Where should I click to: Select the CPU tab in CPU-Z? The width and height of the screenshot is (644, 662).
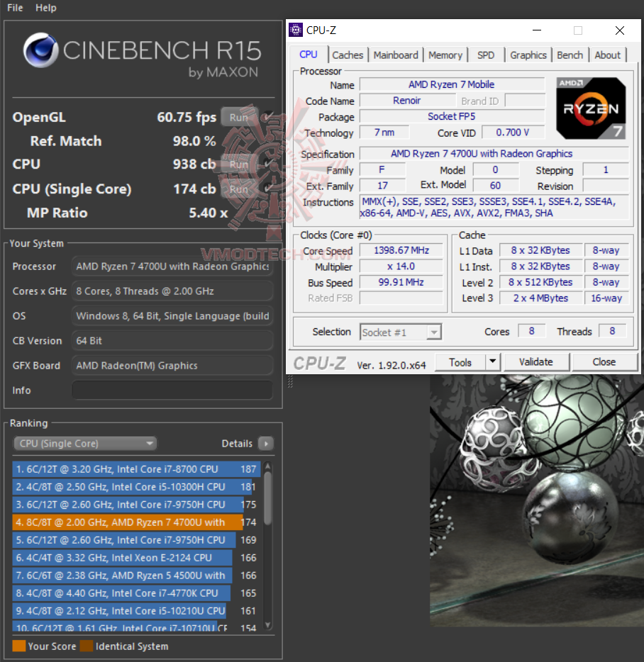309,55
